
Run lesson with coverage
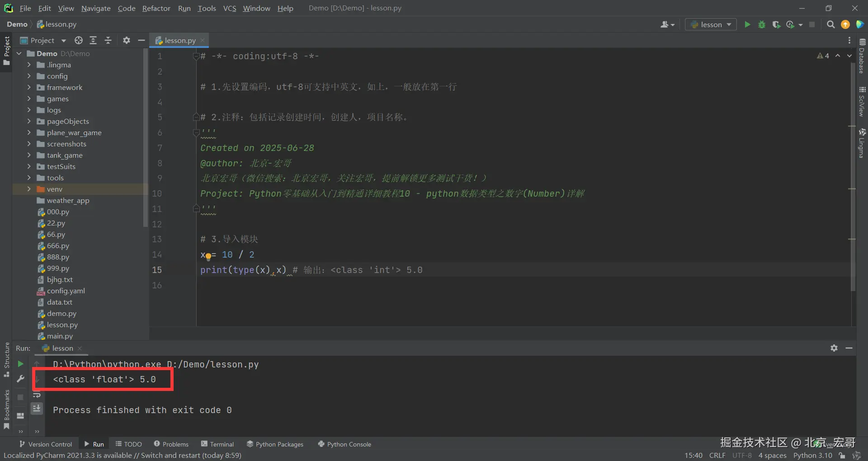coord(776,24)
